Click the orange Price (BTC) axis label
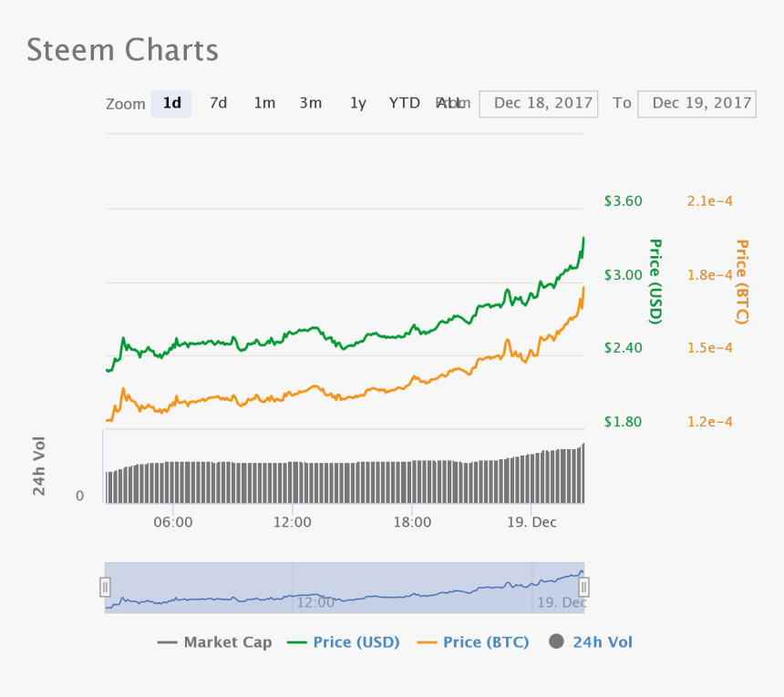The height and width of the screenshot is (697, 784). click(741, 278)
